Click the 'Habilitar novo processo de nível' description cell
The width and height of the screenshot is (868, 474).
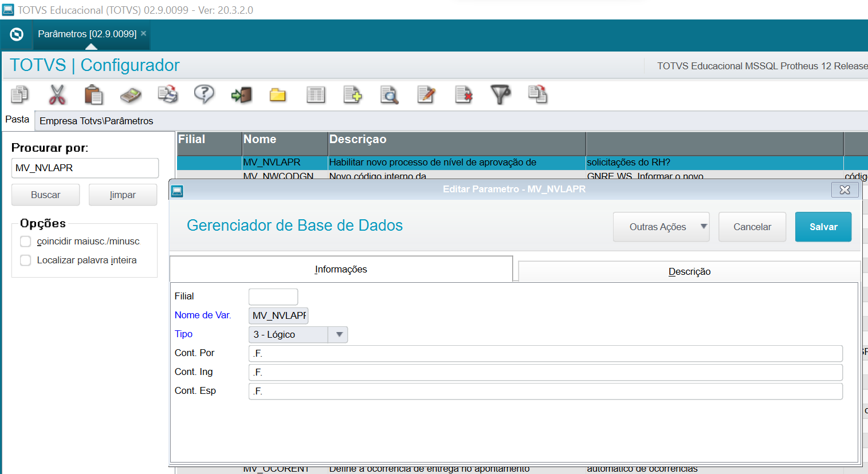[x=457, y=163]
